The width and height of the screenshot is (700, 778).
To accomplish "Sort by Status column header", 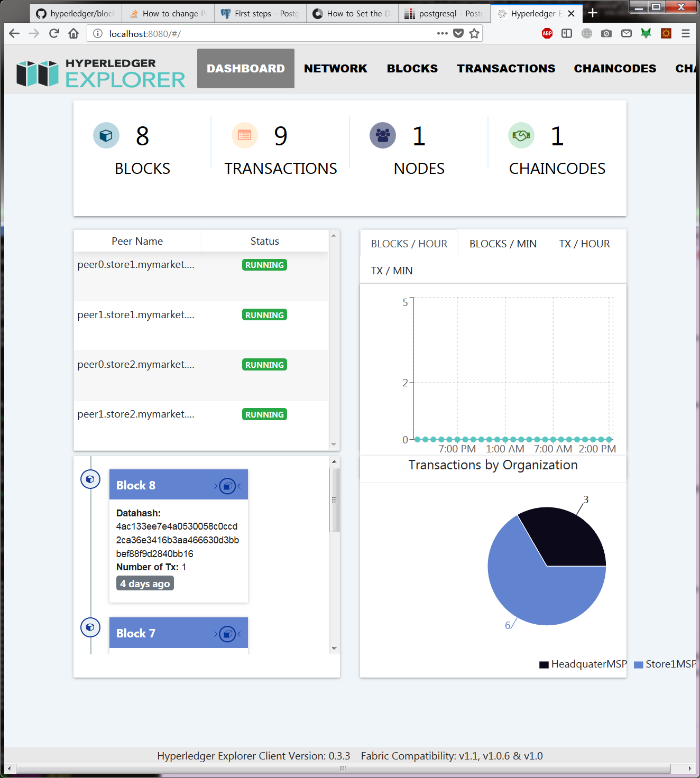I will [x=264, y=241].
